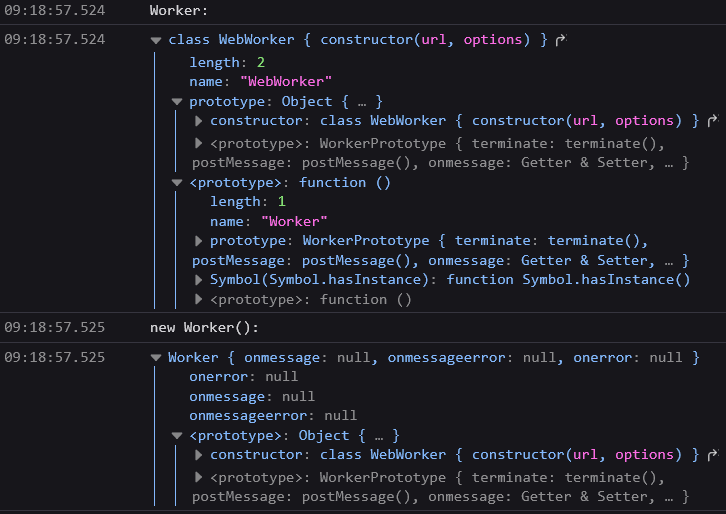Image resolution: width=726 pixels, height=514 pixels.
Task: Select the 'length: 2' property row
Action: pyautogui.click(x=227, y=63)
